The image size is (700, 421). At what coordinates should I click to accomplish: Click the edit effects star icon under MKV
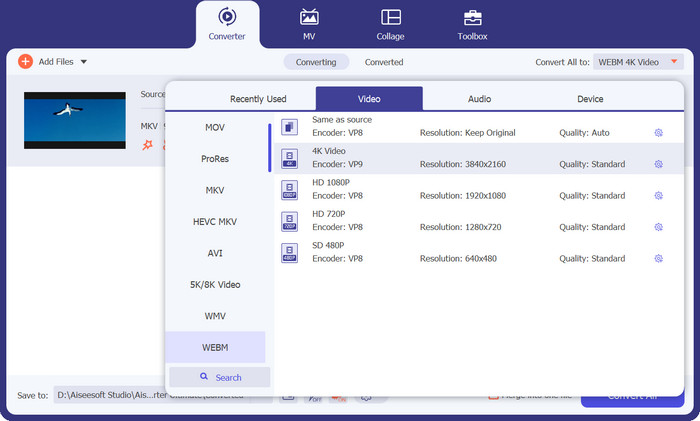pos(147,145)
